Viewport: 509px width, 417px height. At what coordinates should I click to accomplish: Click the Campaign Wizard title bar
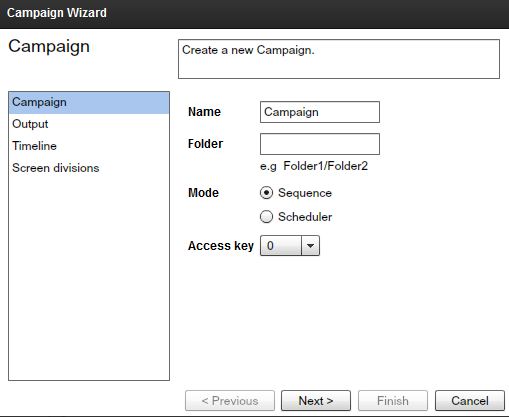point(254,14)
